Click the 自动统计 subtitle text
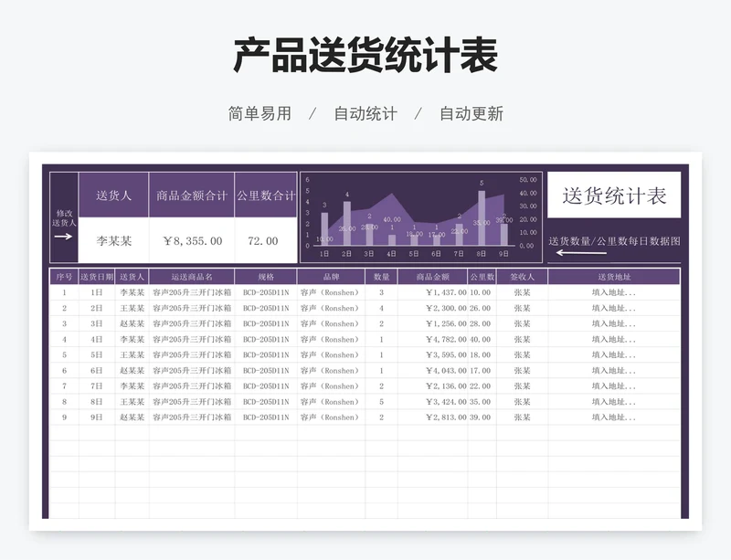Screen dimensions: 731x560 tap(365, 113)
